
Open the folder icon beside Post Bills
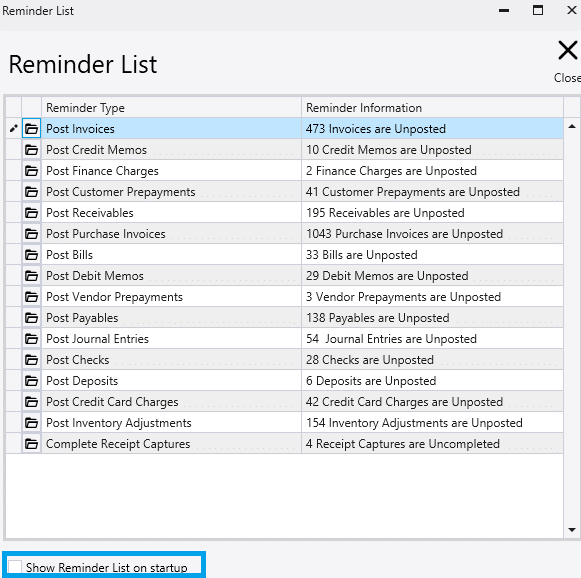click(31, 255)
